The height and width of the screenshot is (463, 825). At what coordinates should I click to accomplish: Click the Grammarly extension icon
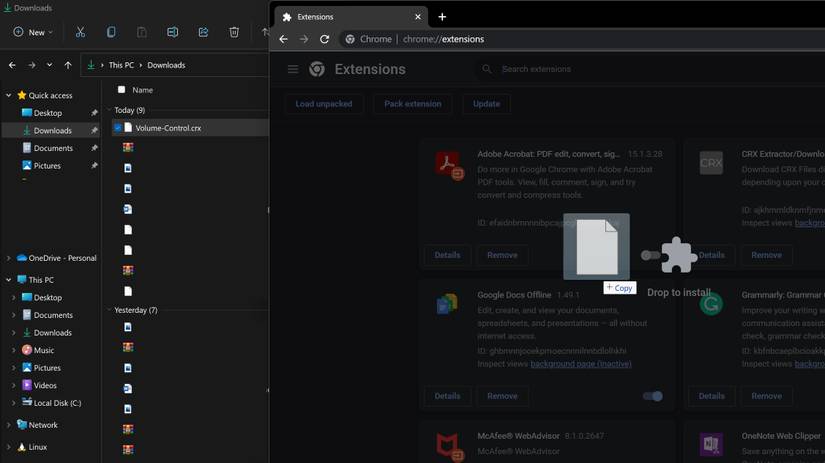coord(711,305)
